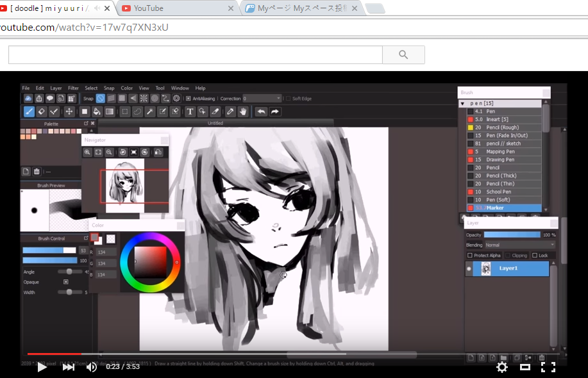This screenshot has width=588, height=378.
Task: Click the Undo arrow
Action: click(x=262, y=111)
